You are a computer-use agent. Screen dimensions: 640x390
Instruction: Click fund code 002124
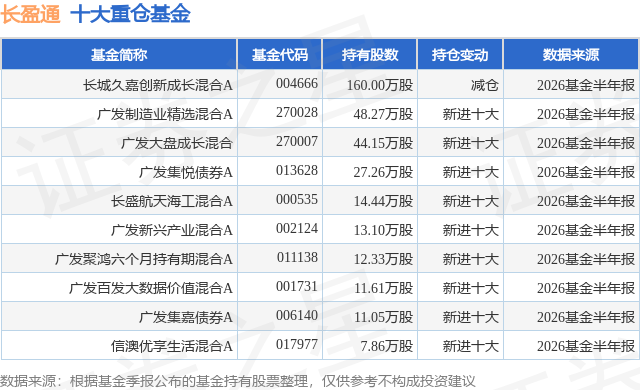(297, 228)
